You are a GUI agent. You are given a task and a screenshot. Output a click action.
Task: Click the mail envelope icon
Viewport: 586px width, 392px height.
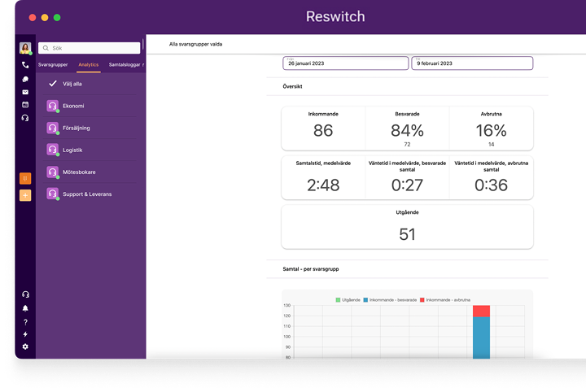25,92
